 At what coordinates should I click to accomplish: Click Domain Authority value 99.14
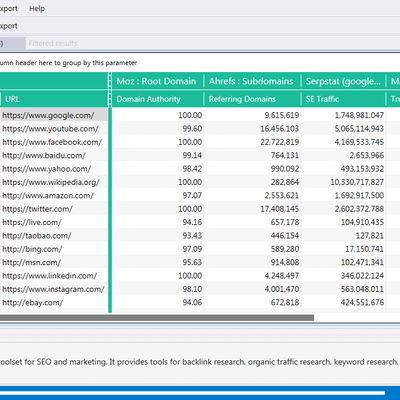tap(192, 155)
